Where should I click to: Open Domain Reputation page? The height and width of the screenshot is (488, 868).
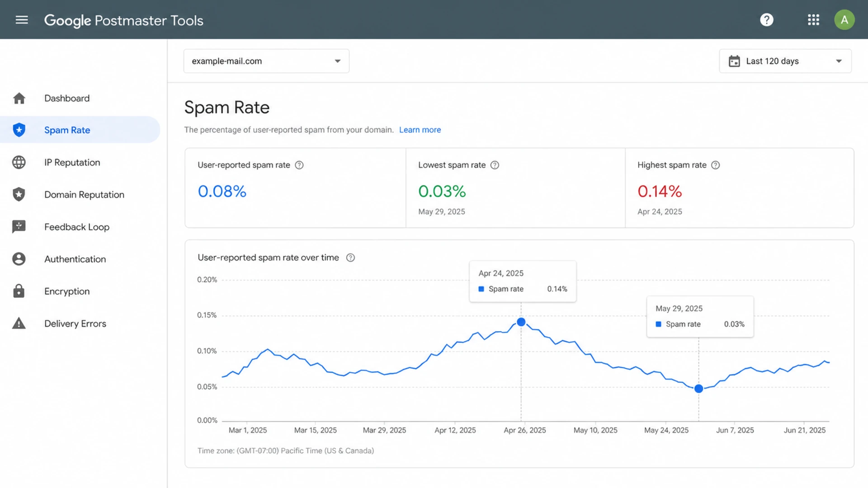tap(80, 194)
